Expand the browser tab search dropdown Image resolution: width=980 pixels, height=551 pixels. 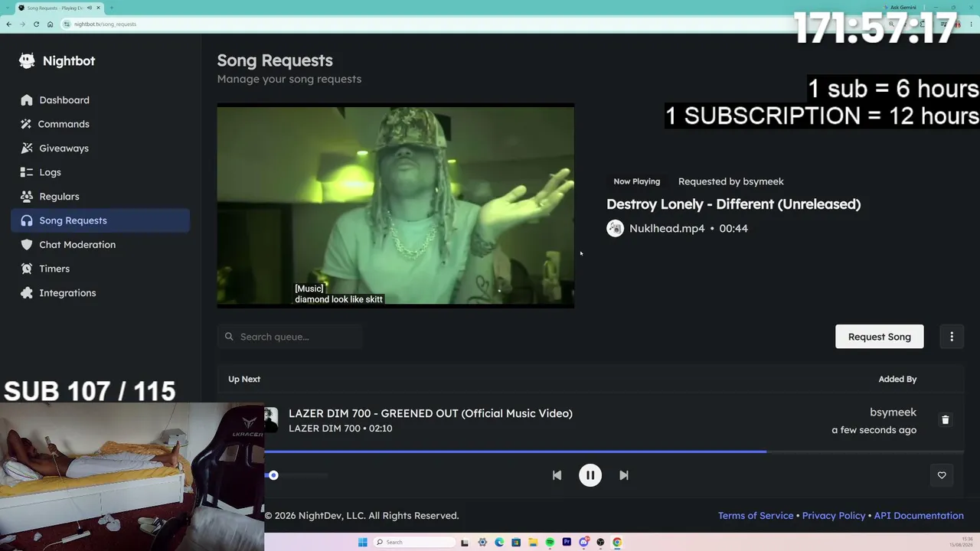point(8,8)
